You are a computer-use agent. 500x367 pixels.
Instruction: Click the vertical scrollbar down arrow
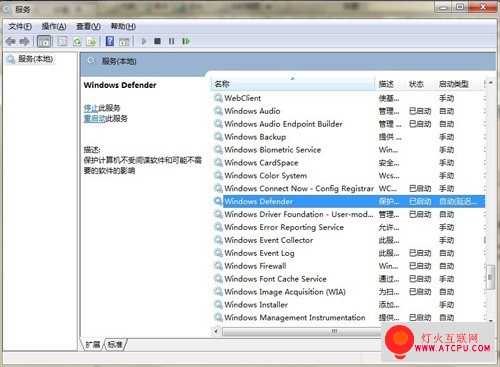(x=490, y=320)
